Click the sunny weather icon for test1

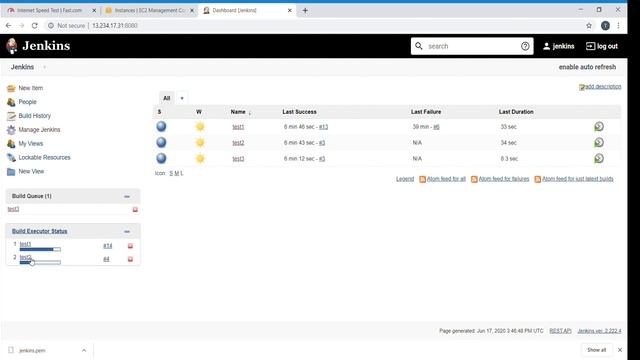pyautogui.click(x=200, y=127)
